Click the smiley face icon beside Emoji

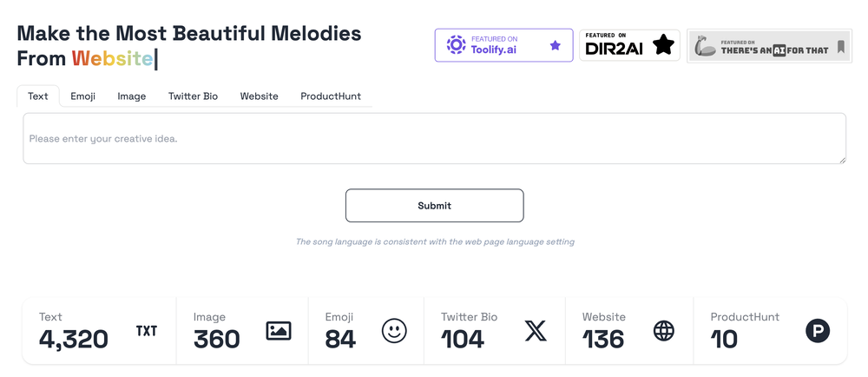(x=394, y=331)
